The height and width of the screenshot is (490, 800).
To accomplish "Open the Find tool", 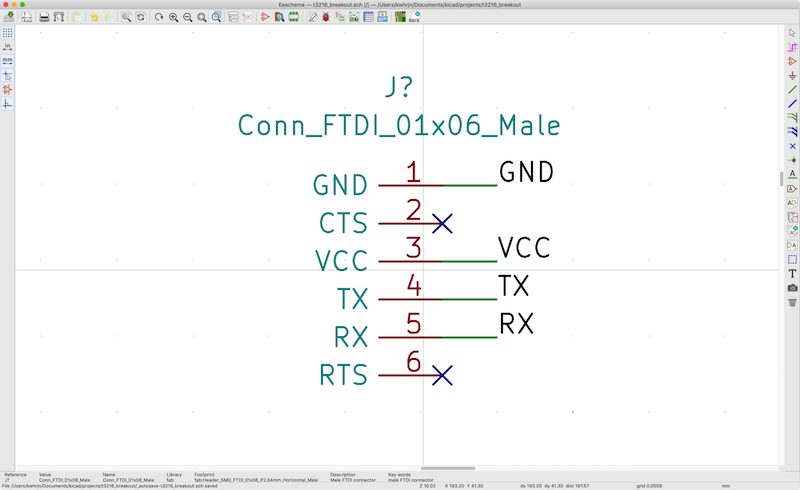I will pyautogui.click(x=127, y=17).
